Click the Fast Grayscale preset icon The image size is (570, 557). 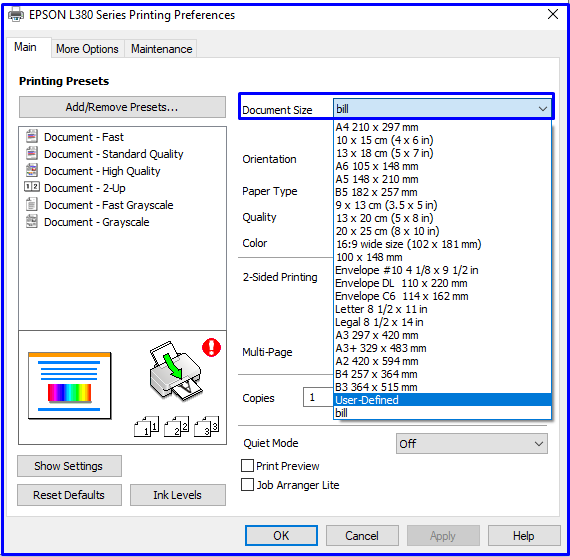coord(32,204)
